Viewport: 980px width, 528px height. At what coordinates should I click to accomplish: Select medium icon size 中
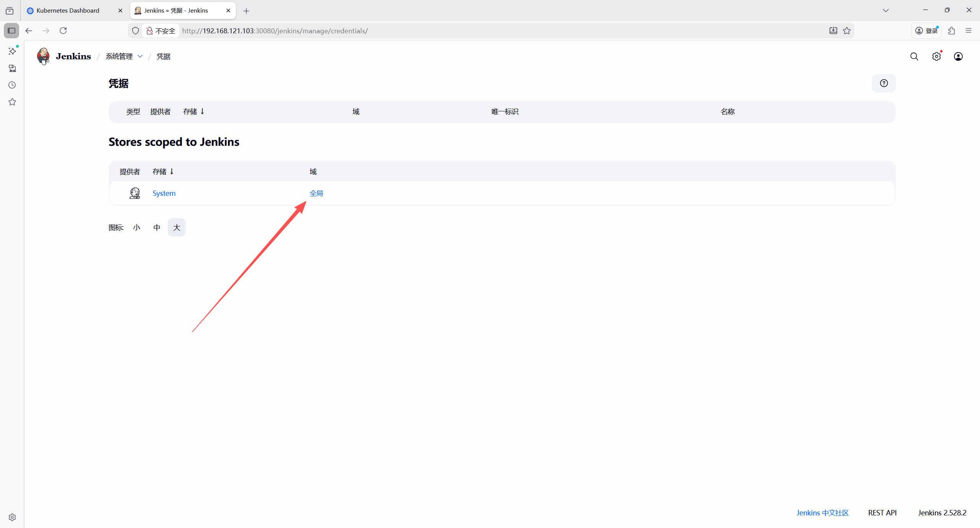click(157, 228)
